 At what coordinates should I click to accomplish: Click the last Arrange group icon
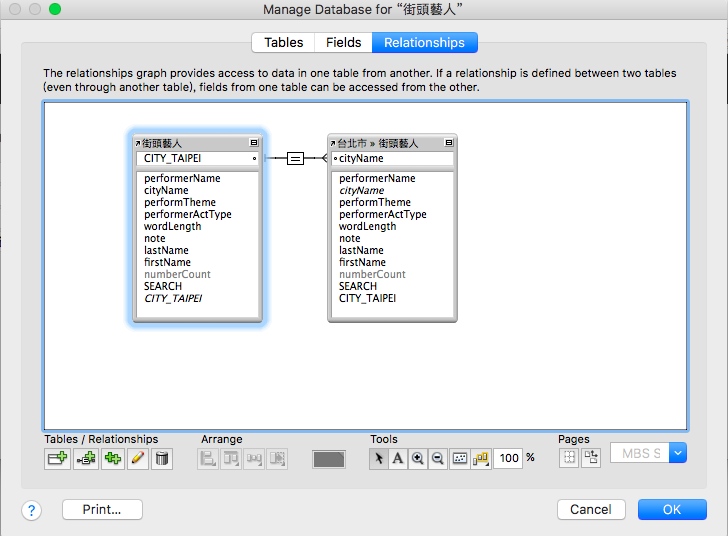277,458
